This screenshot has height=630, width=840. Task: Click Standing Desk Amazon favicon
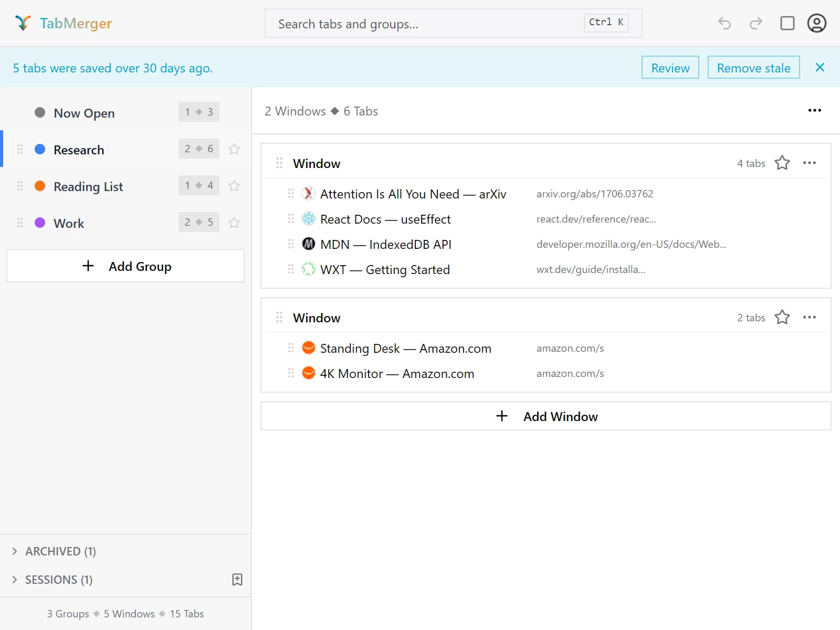click(x=309, y=348)
